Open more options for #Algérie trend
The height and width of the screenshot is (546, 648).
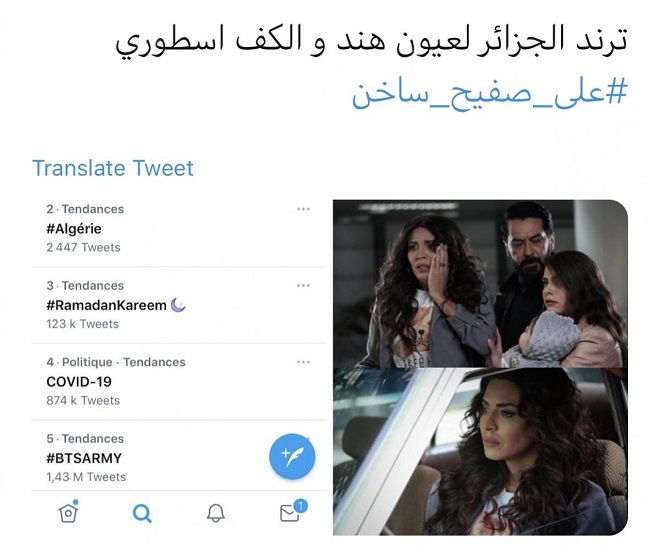click(303, 209)
